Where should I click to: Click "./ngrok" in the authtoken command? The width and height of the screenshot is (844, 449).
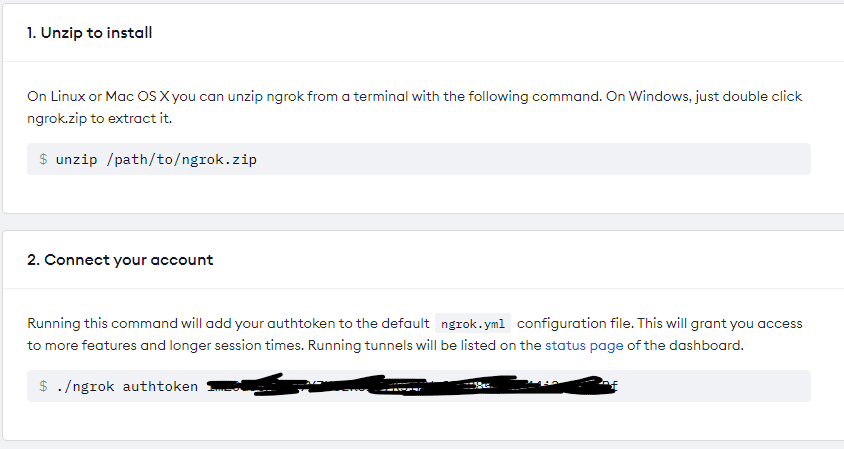85,386
